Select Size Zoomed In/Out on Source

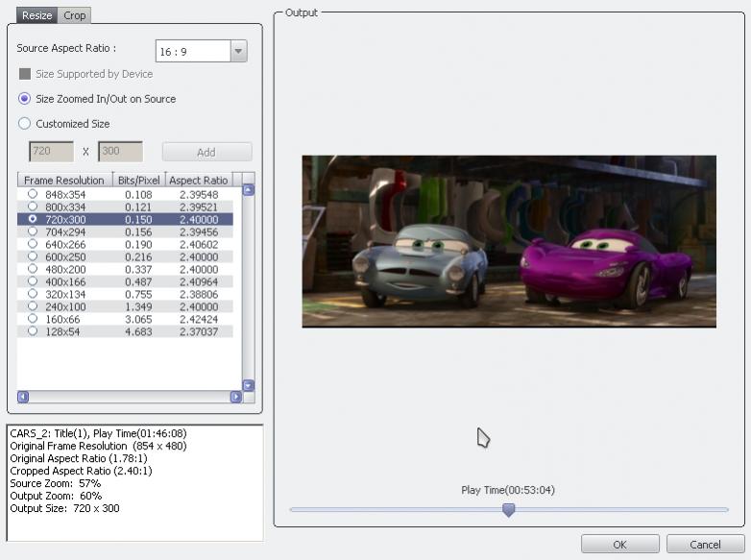24,99
